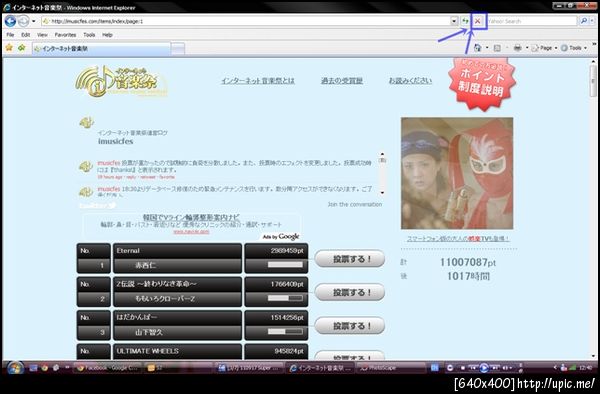Vote for Z伝説 ~終わりなき革命~ with 投票する!
This screenshot has width=600, height=394.
click(x=349, y=292)
